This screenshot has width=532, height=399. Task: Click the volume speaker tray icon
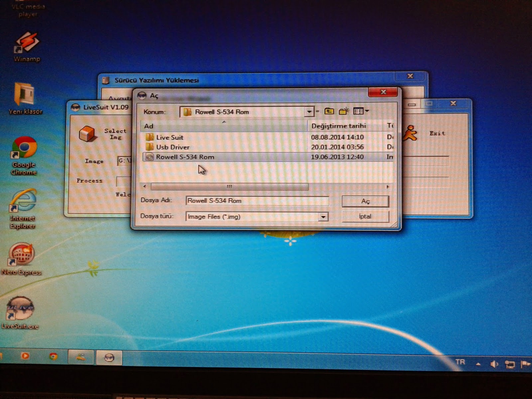pos(494,364)
